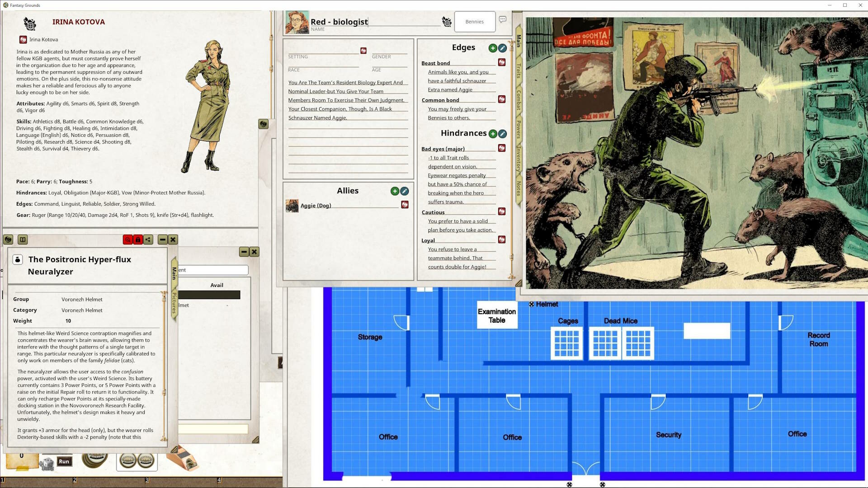Image resolution: width=868 pixels, height=488 pixels.
Task: Click the red ID magnifier icon
Action: tap(128, 239)
